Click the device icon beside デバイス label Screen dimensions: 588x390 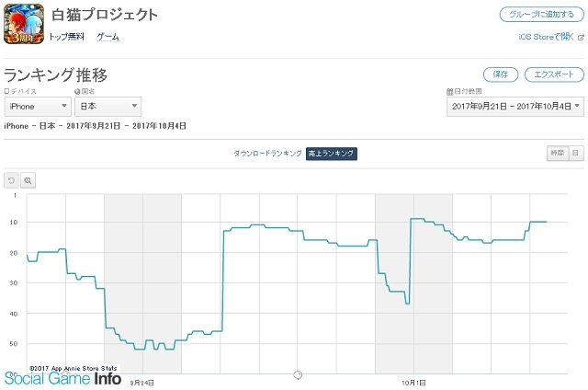(x=6, y=91)
